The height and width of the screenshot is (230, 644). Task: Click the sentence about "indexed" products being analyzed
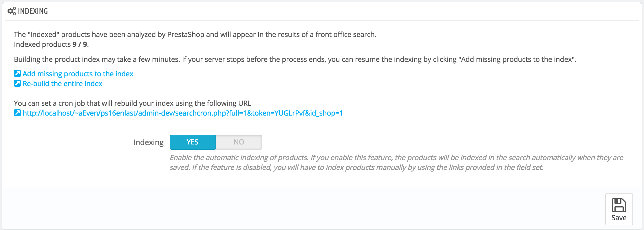pos(195,34)
